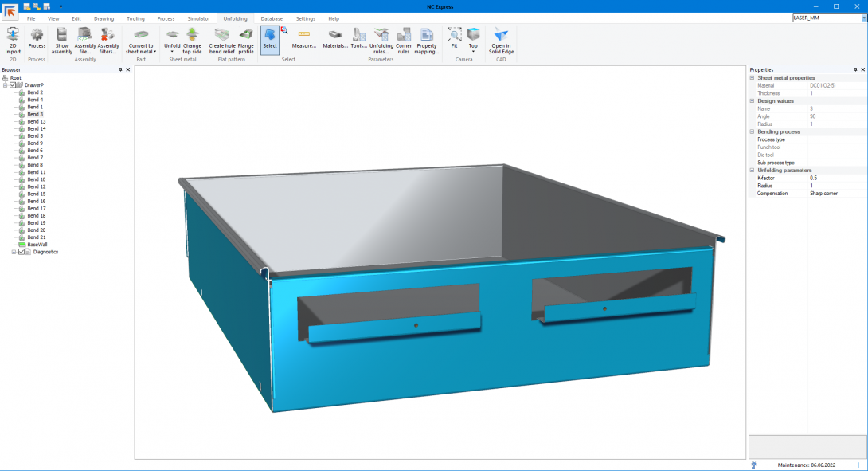Toggle the Diagnostics checkbox
Screen dimensions: 868x471
pyautogui.click(x=22, y=252)
